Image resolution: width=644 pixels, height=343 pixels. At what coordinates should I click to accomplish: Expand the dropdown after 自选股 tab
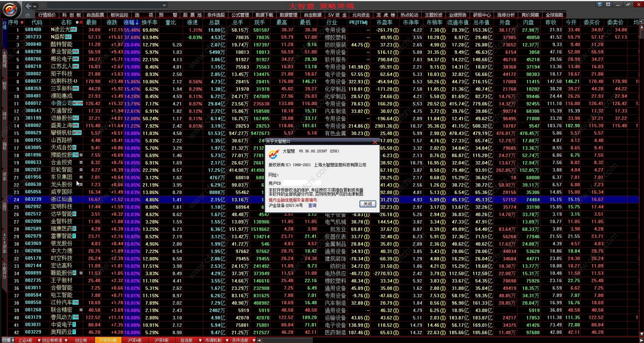pyautogui.click(x=200, y=340)
